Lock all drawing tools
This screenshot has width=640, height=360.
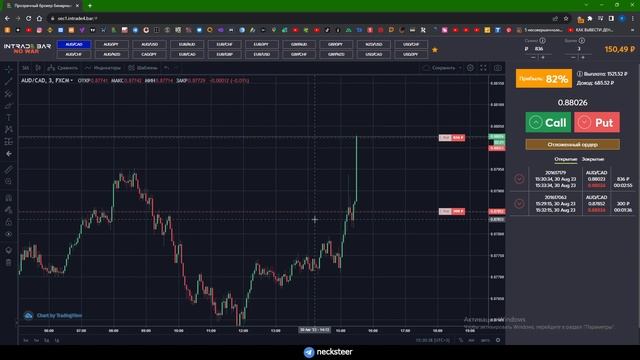coord(9,222)
